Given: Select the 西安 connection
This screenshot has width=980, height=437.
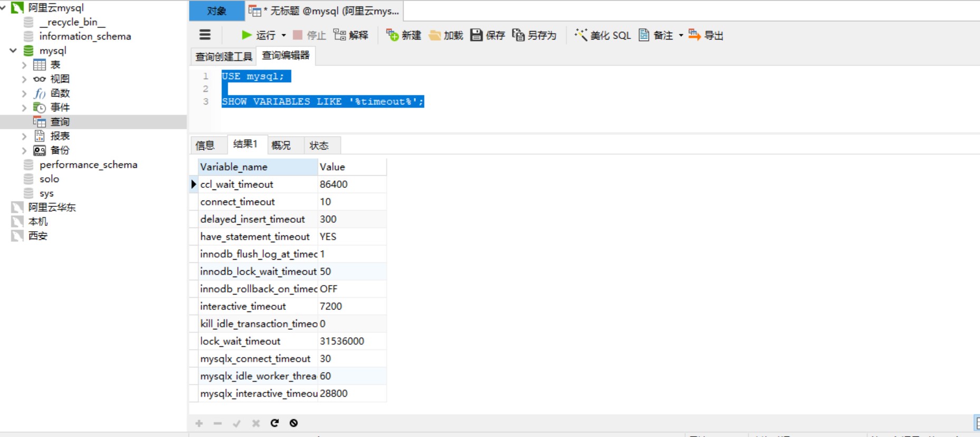Looking at the screenshot, I should click(x=38, y=236).
